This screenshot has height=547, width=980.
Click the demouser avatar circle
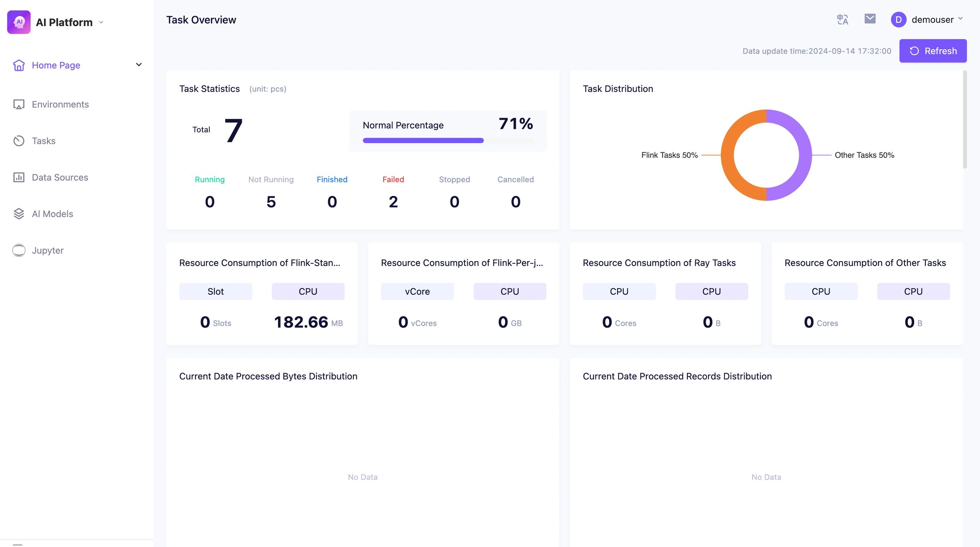pos(898,20)
